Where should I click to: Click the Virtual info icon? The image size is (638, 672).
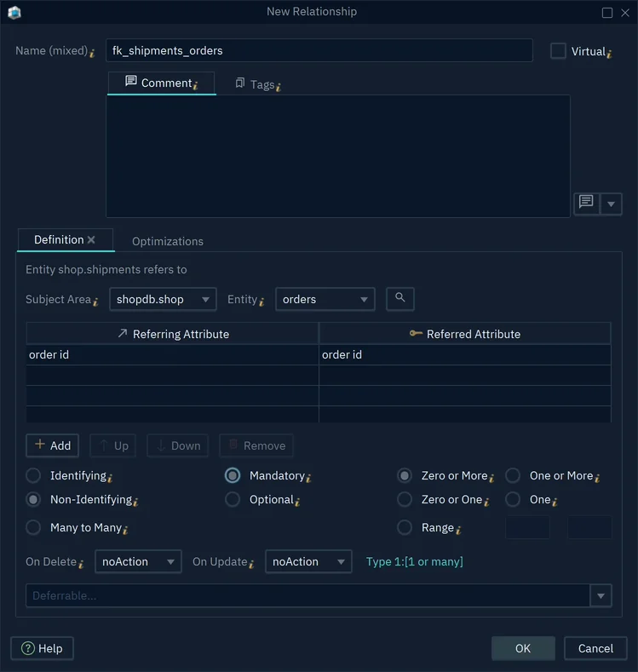(609, 54)
